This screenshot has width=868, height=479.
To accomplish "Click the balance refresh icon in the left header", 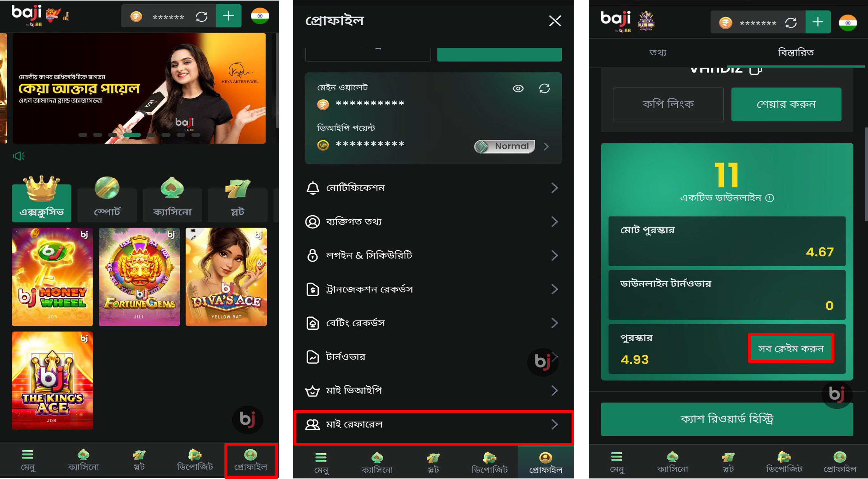I will pyautogui.click(x=201, y=16).
